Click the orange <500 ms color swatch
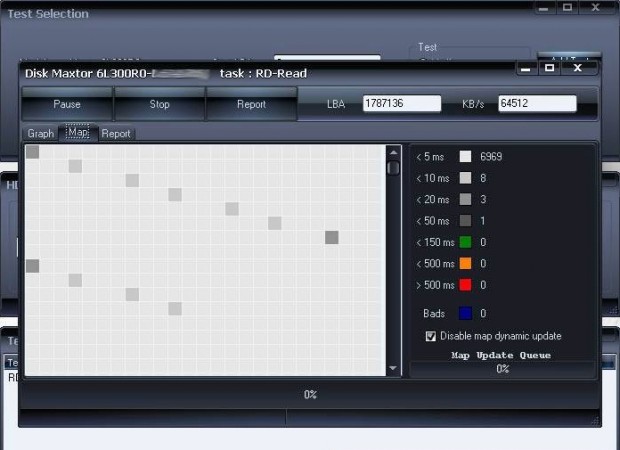Viewport: 620px width, 450px height. tap(465, 263)
